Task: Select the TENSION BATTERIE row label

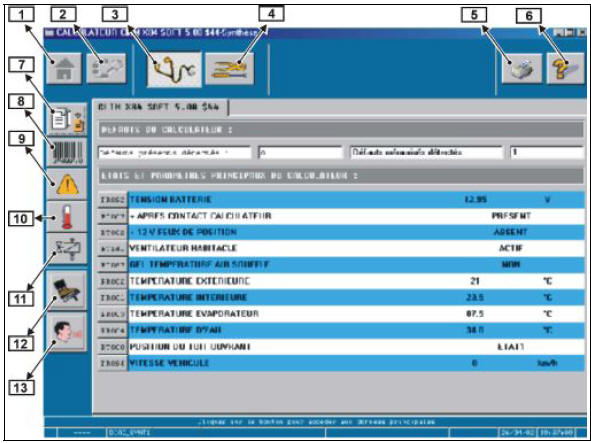Action: click(x=170, y=199)
